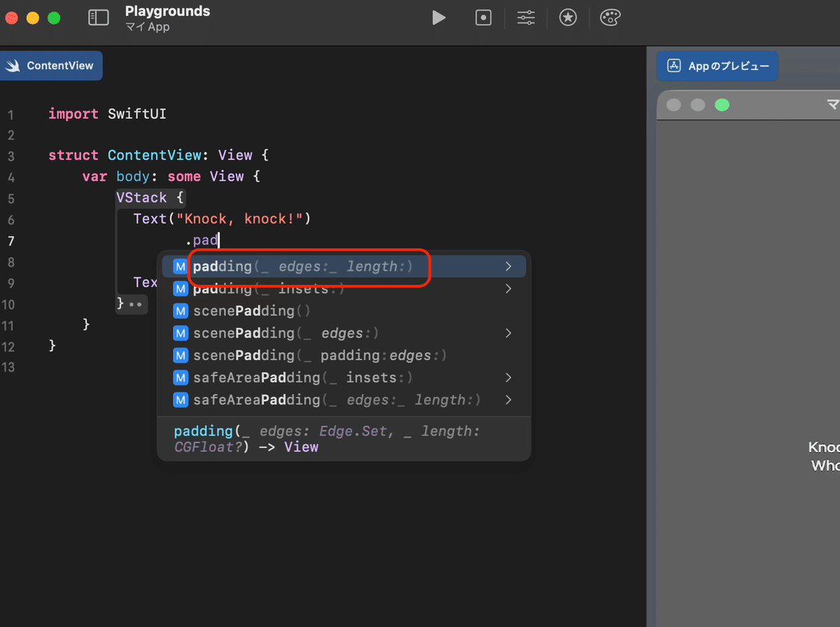Expand chevron on padding edges length row
This screenshot has width=840, height=627.
click(508, 267)
